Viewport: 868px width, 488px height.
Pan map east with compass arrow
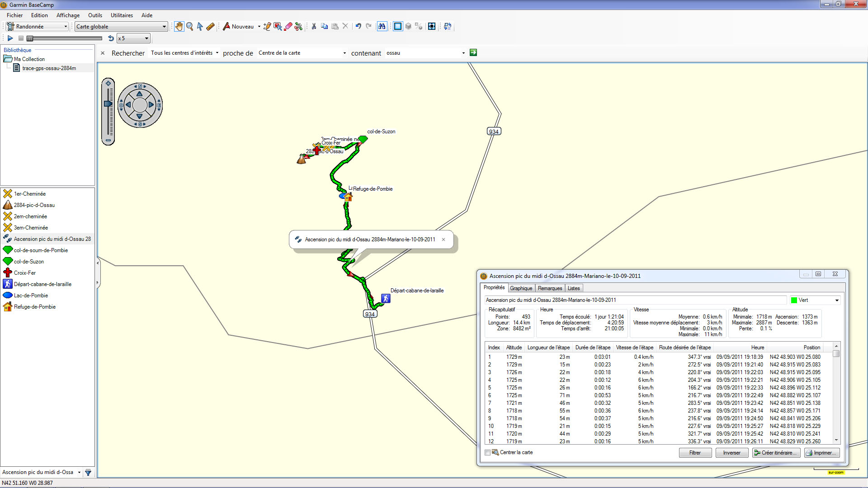tap(151, 105)
